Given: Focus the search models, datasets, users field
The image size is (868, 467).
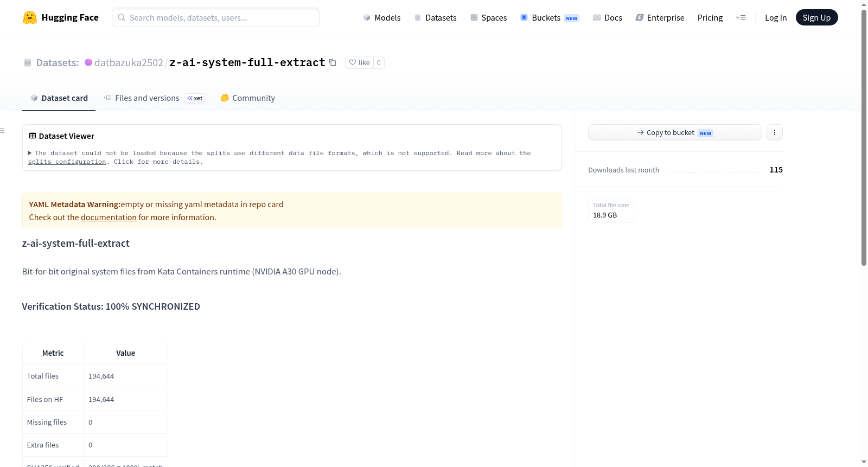Looking at the screenshot, I should coord(216,17).
